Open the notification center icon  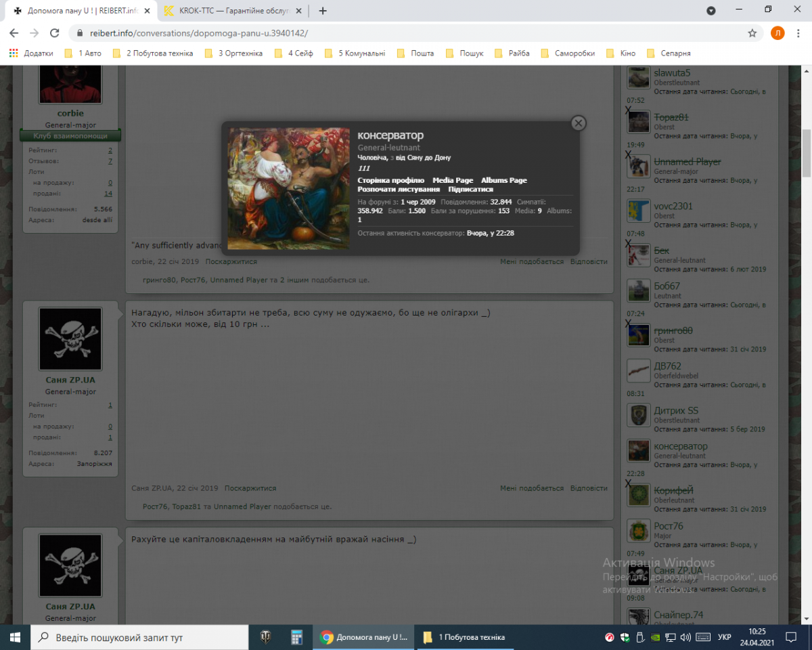[790, 637]
